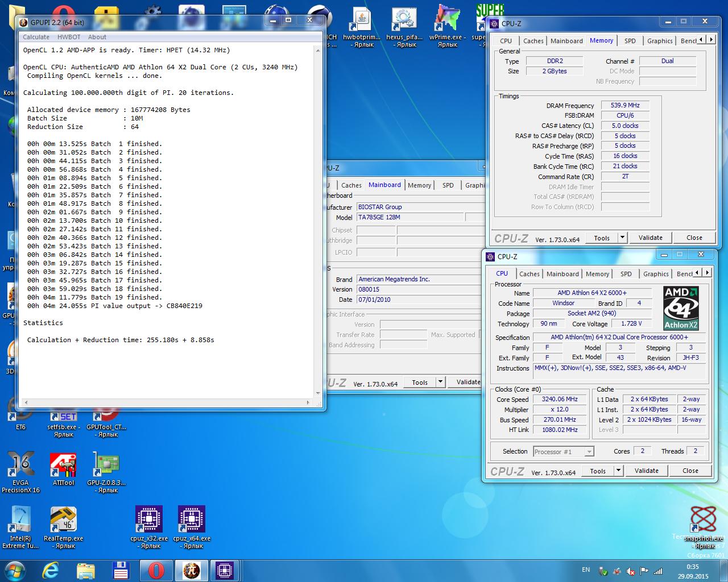The height and width of the screenshot is (582, 728).
Task: Switch to GPUPI pi icon in taskbar
Action: (191, 570)
